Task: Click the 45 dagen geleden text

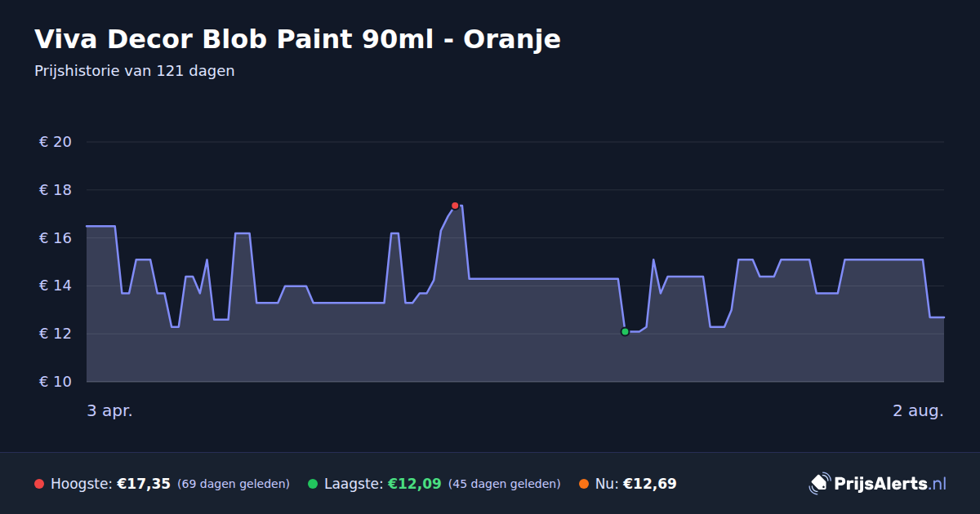Action: tap(505, 484)
